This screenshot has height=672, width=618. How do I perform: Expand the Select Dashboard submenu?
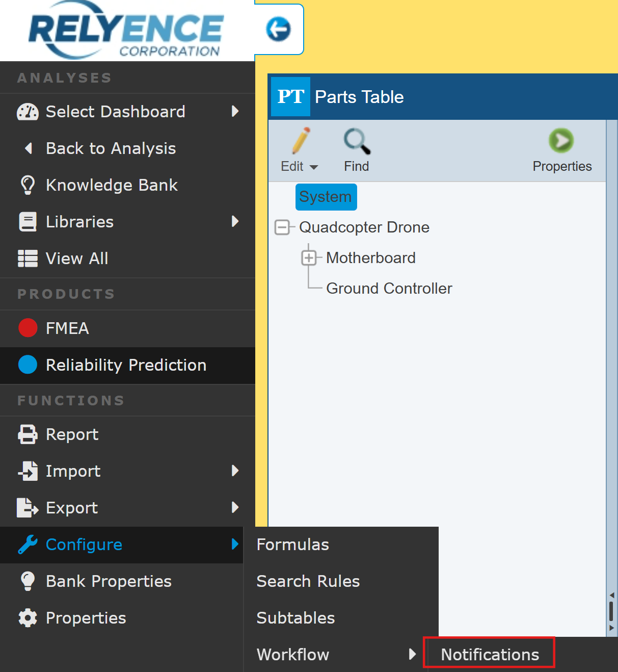(116, 112)
